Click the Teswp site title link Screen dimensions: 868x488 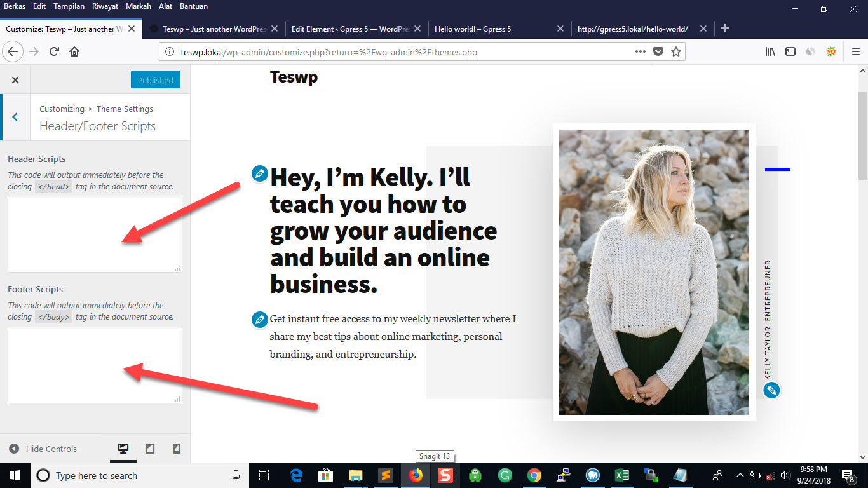pos(294,77)
